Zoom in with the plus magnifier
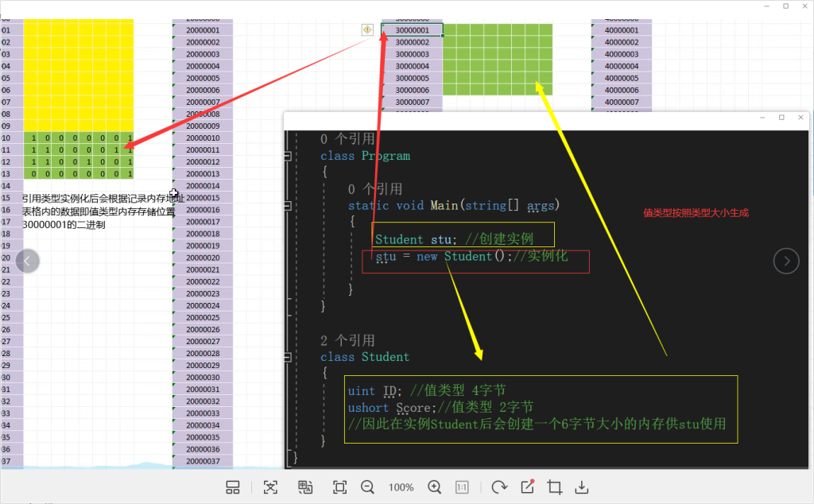Screen dimensions: 814x504 pos(435,487)
